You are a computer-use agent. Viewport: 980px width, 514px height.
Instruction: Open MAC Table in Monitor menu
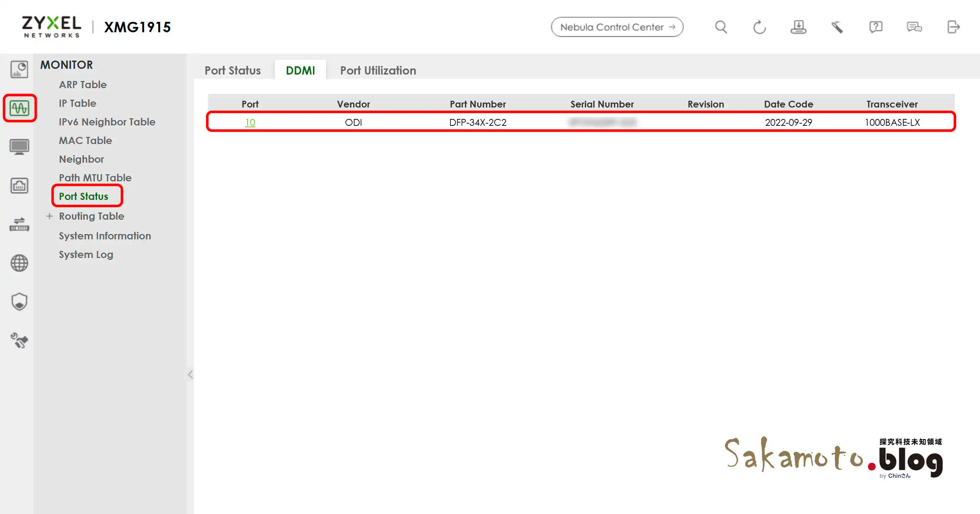(85, 140)
